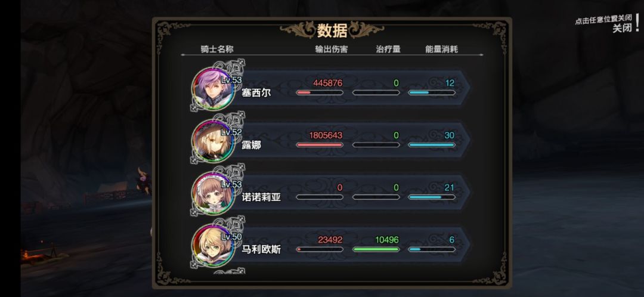The image size is (644, 297).
Task: Click the 数据 panel title
Action: click(332, 30)
